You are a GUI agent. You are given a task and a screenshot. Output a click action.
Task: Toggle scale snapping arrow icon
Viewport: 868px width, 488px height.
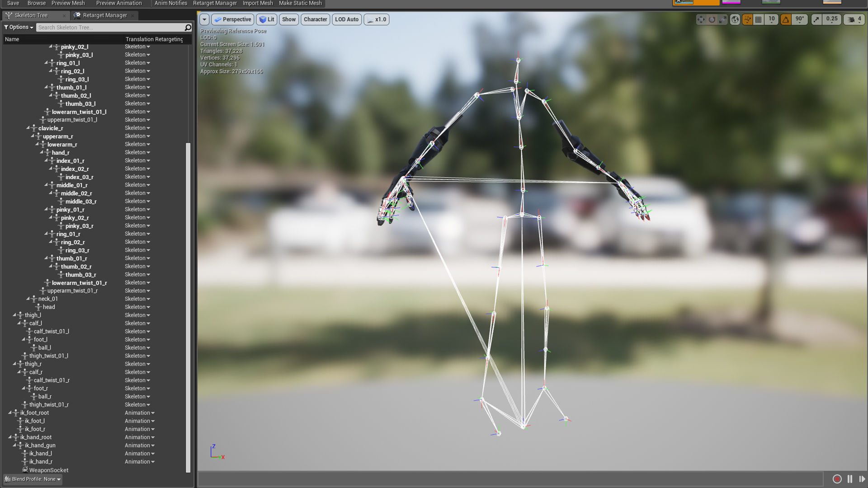[816, 19]
